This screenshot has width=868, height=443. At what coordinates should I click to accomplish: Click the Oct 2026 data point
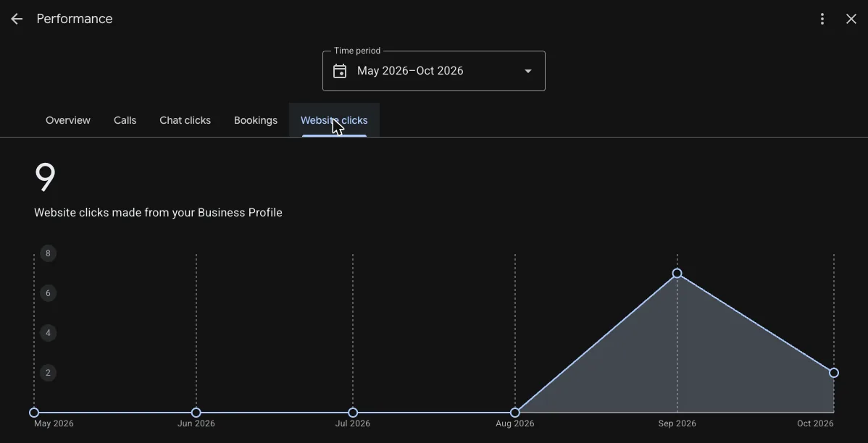(x=834, y=373)
